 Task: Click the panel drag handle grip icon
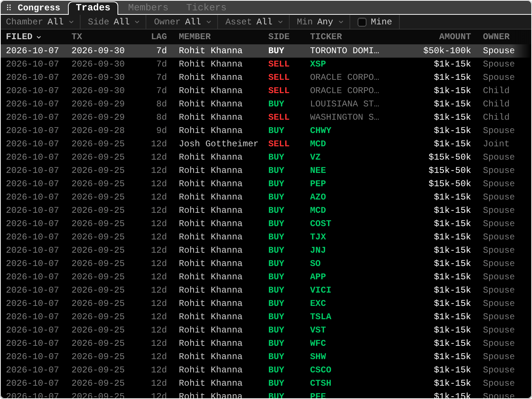[x=9, y=7]
